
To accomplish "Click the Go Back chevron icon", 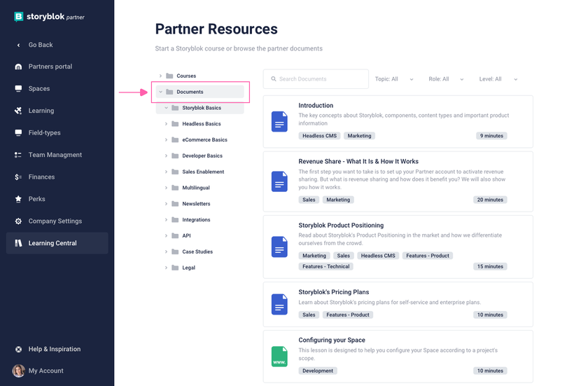I will tap(18, 45).
